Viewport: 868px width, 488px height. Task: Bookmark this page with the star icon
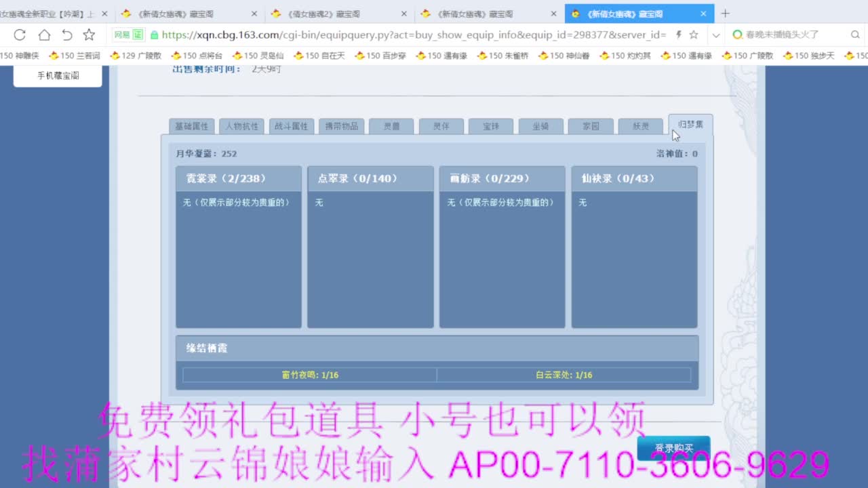(693, 35)
